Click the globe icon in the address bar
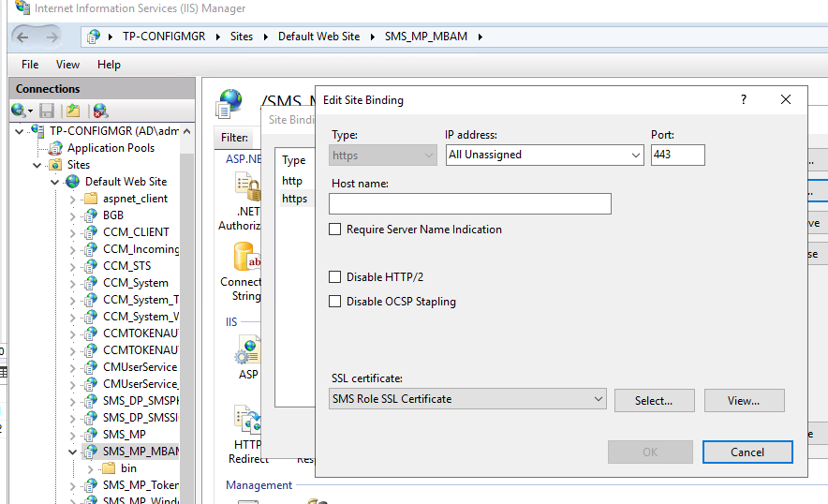Screen dimensions: 828x504 tap(94, 37)
